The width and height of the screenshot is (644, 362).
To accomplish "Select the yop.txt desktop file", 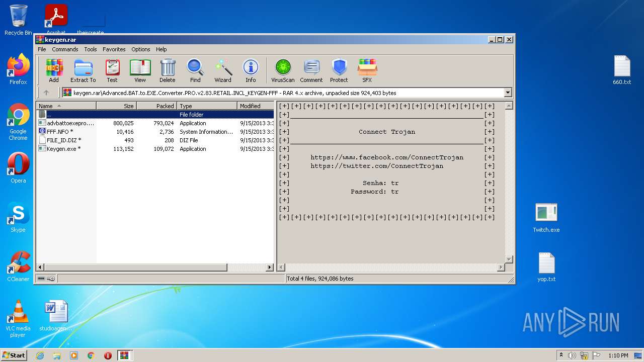I will [546, 266].
